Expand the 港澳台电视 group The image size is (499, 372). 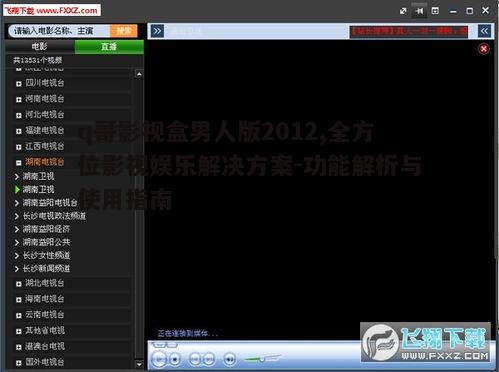(x=19, y=347)
